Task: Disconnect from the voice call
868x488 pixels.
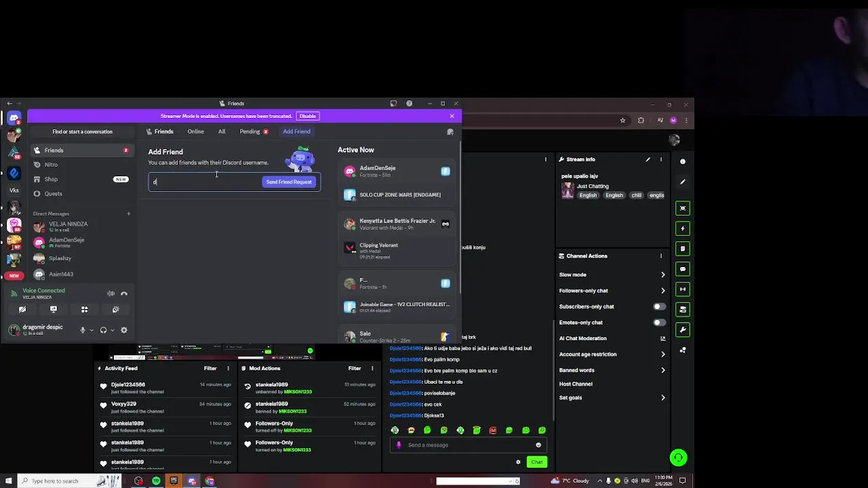Action: [x=123, y=293]
